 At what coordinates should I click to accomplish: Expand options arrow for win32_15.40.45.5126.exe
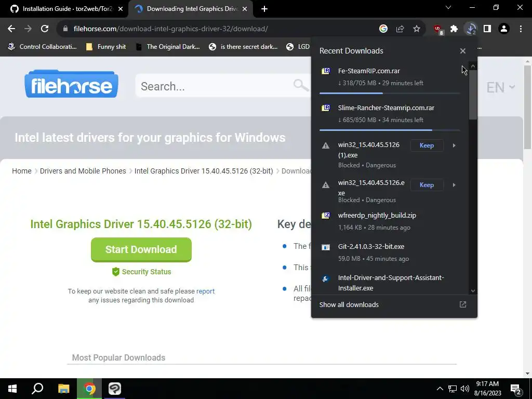[454, 185]
